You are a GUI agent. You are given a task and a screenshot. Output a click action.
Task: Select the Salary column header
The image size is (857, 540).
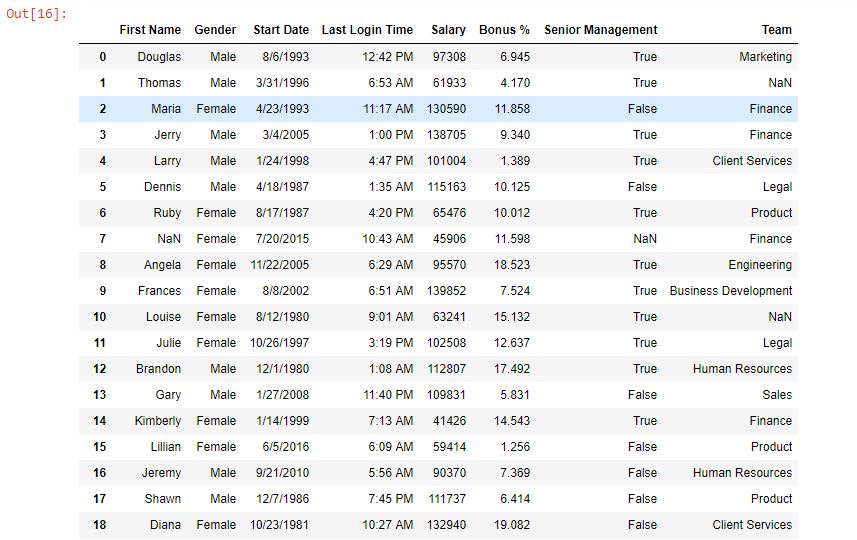click(448, 30)
